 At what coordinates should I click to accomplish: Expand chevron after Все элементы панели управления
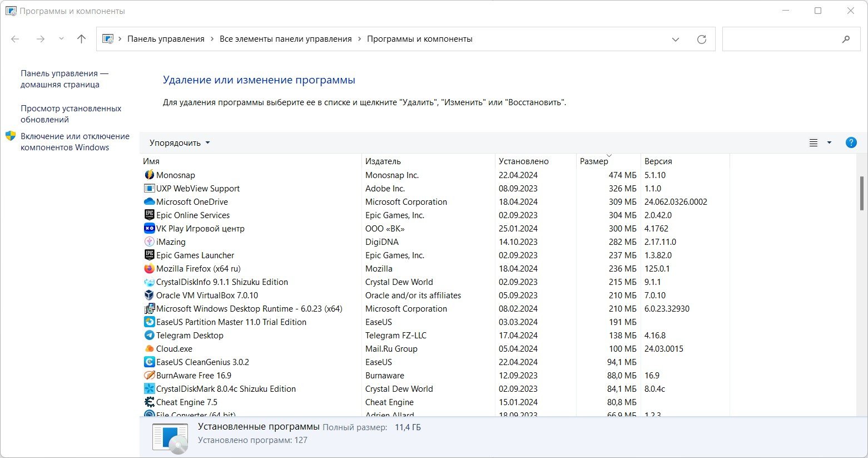[359, 39]
